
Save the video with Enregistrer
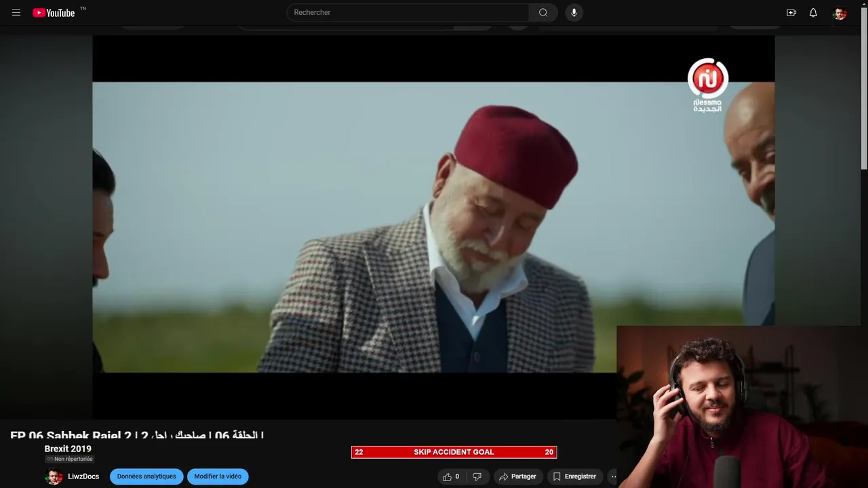(x=574, y=476)
